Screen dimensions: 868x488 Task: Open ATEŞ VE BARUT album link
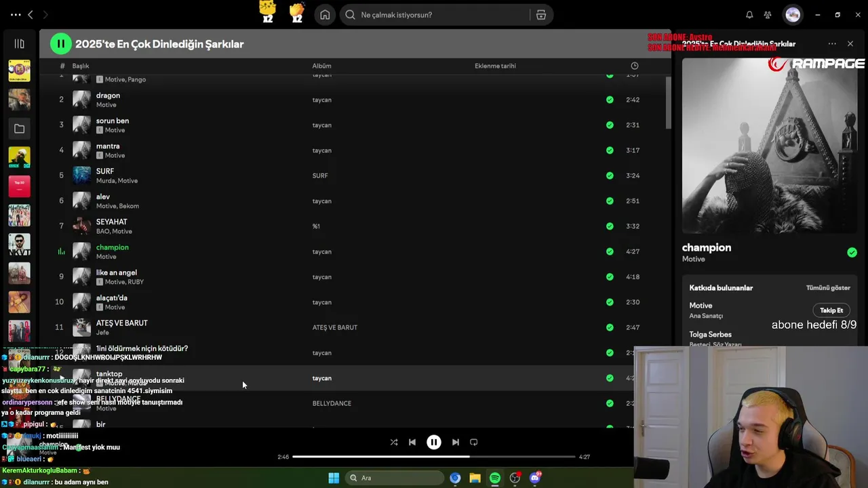(x=334, y=327)
